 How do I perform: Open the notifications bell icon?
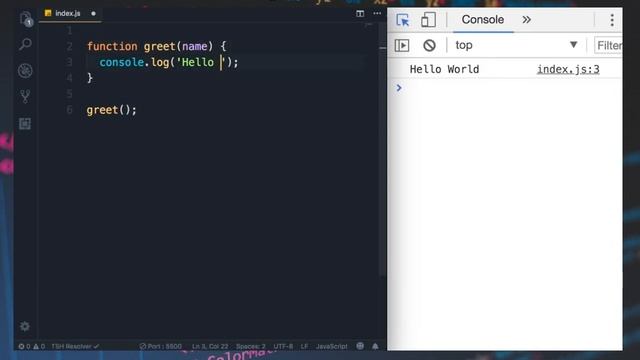[375, 346]
